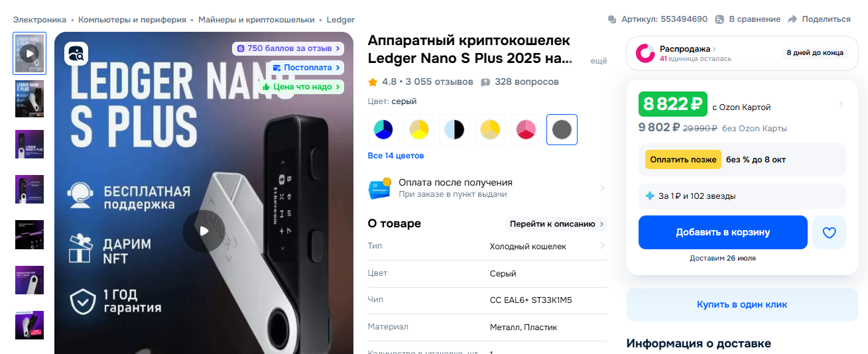
Task: Select second product thumbnail in sidebar
Action: click(30, 99)
